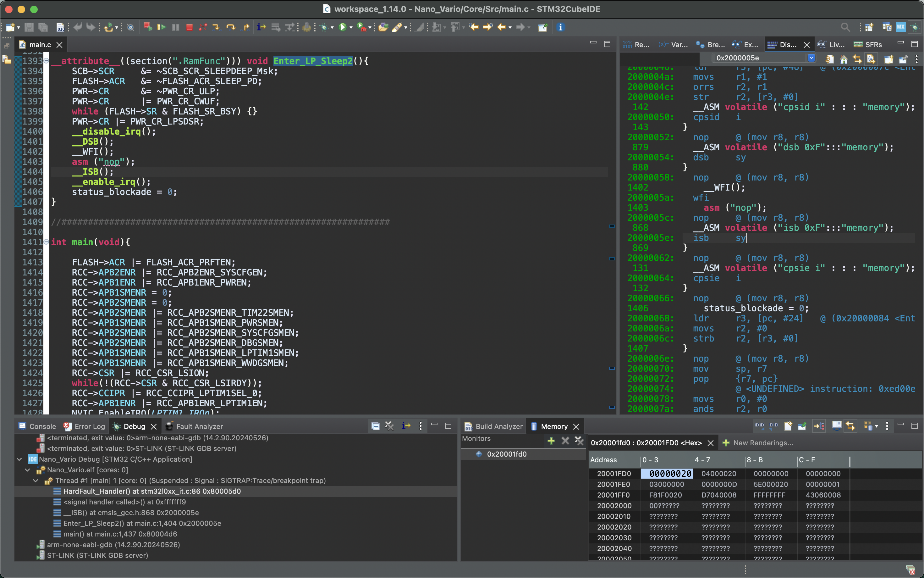
Task: Click New Renderings link
Action: [x=758, y=443]
